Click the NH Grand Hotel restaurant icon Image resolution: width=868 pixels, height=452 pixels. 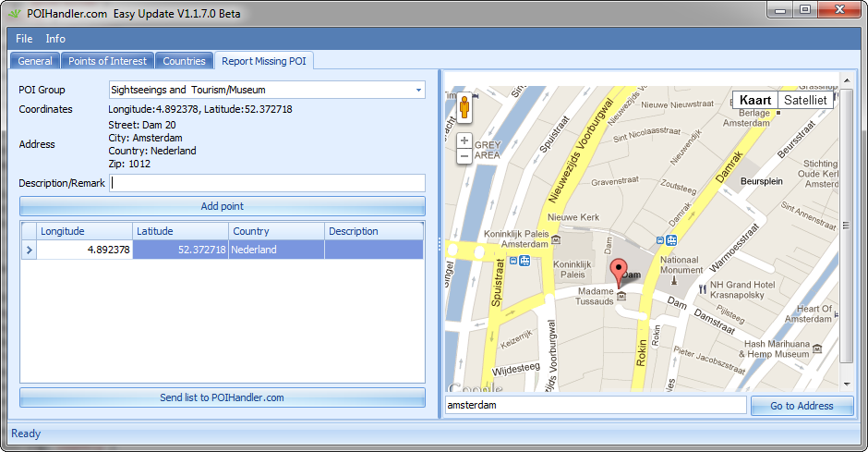tap(703, 288)
